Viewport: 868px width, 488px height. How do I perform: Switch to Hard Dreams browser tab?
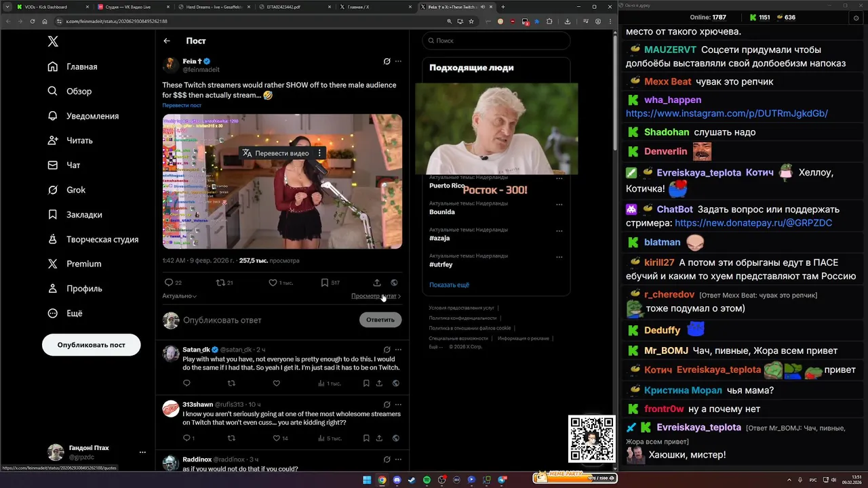pyautogui.click(x=213, y=7)
